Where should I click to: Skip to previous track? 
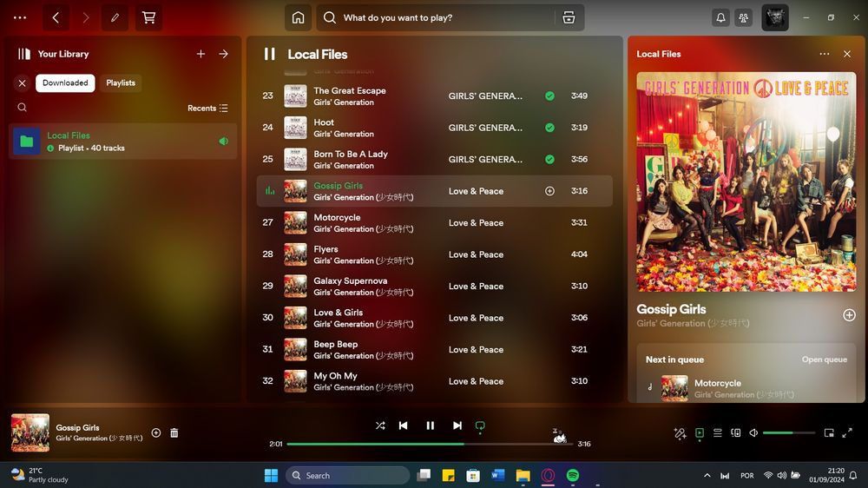[x=404, y=425]
